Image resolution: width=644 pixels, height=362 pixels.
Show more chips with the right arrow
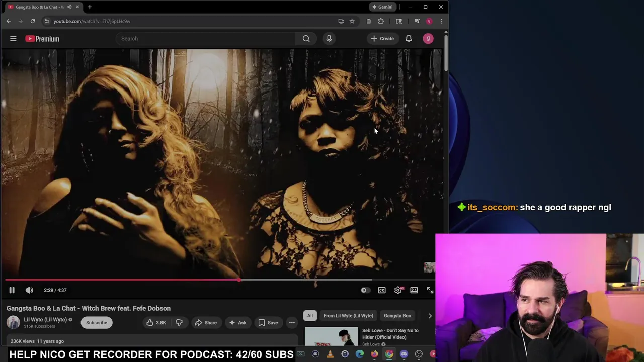coord(430,316)
